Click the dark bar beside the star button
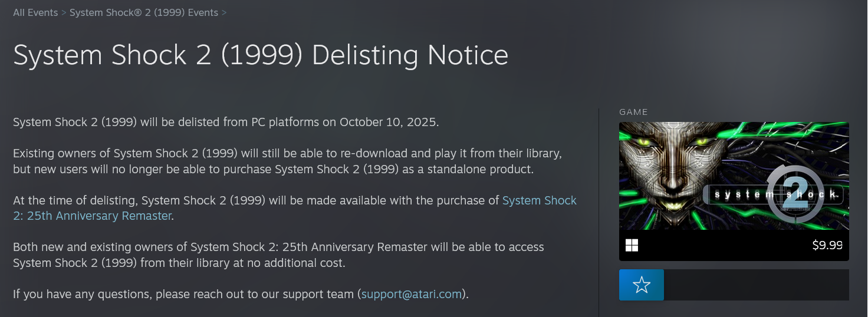 [756, 285]
